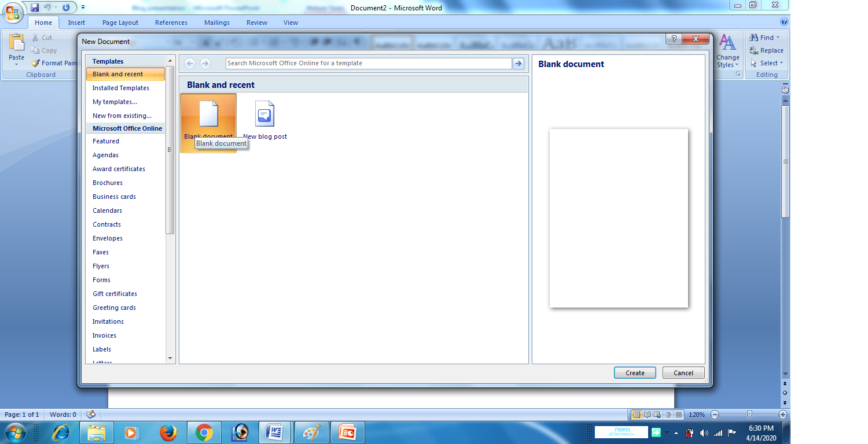Click the Replace icon in Editing group

[754, 50]
